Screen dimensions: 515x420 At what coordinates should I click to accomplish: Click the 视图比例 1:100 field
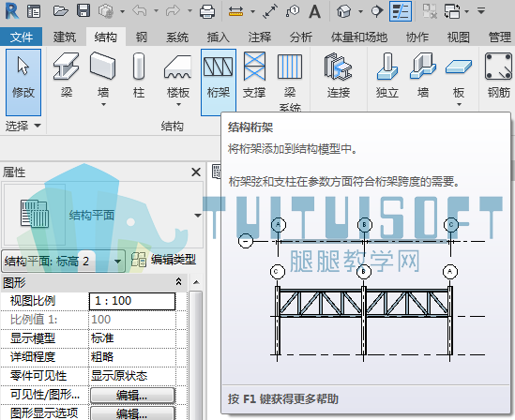pos(132,301)
